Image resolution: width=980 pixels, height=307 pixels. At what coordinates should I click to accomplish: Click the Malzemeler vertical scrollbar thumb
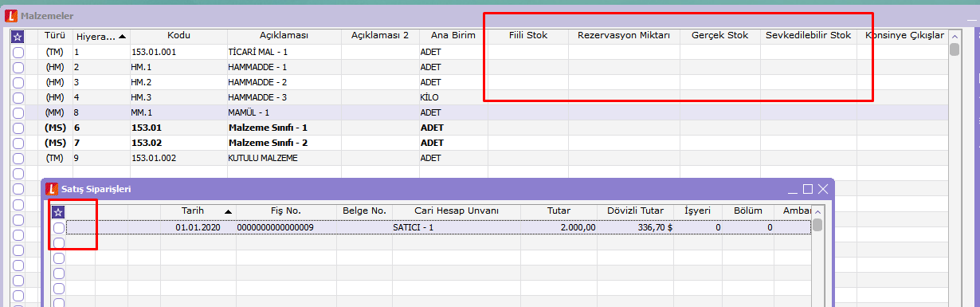(x=955, y=49)
